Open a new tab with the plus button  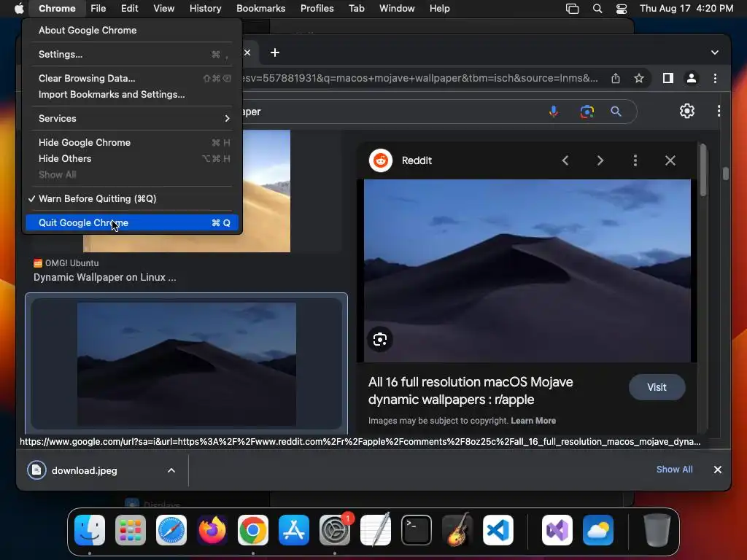[275, 52]
